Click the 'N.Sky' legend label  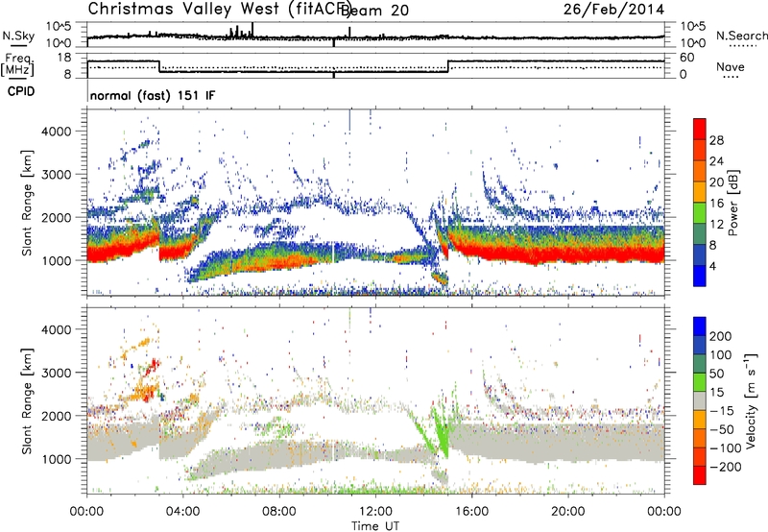[18, 36]
